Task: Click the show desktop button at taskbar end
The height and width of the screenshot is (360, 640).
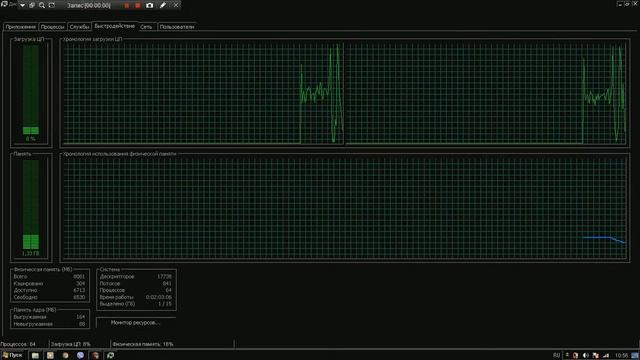Action: 635,356
